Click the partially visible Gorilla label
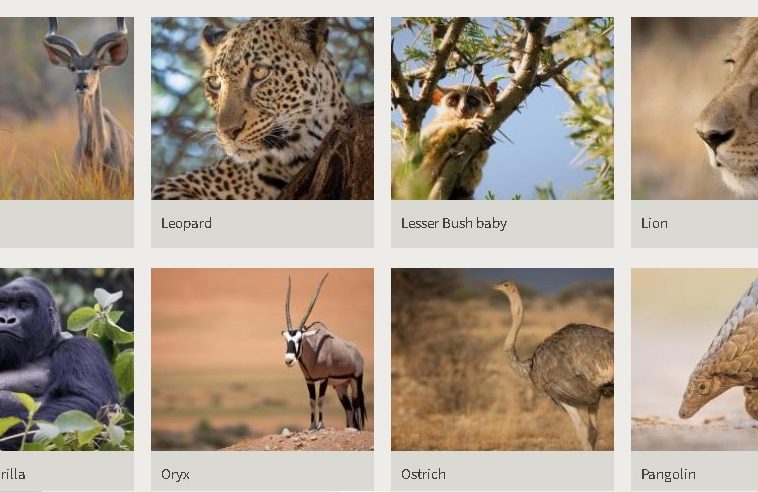758x492 pixels. click(x=13, y=474)
